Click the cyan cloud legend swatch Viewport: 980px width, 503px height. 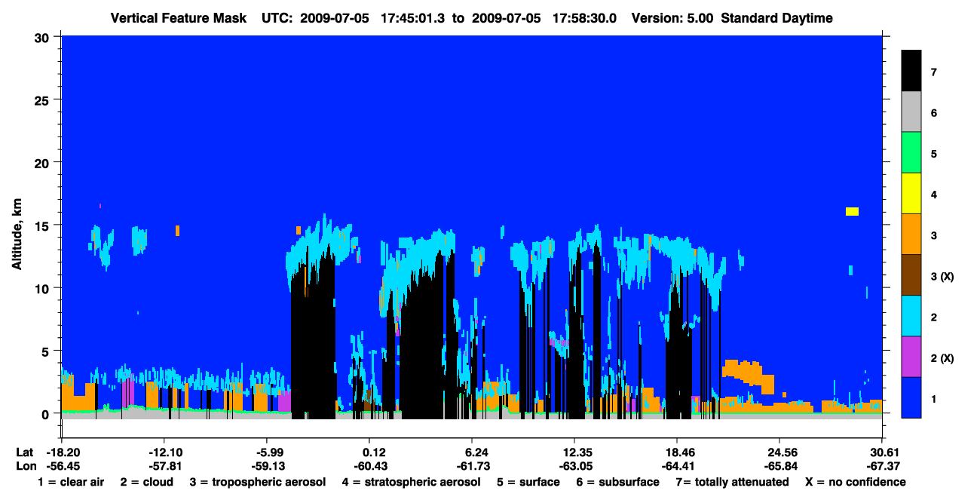(x=911, y=317)
